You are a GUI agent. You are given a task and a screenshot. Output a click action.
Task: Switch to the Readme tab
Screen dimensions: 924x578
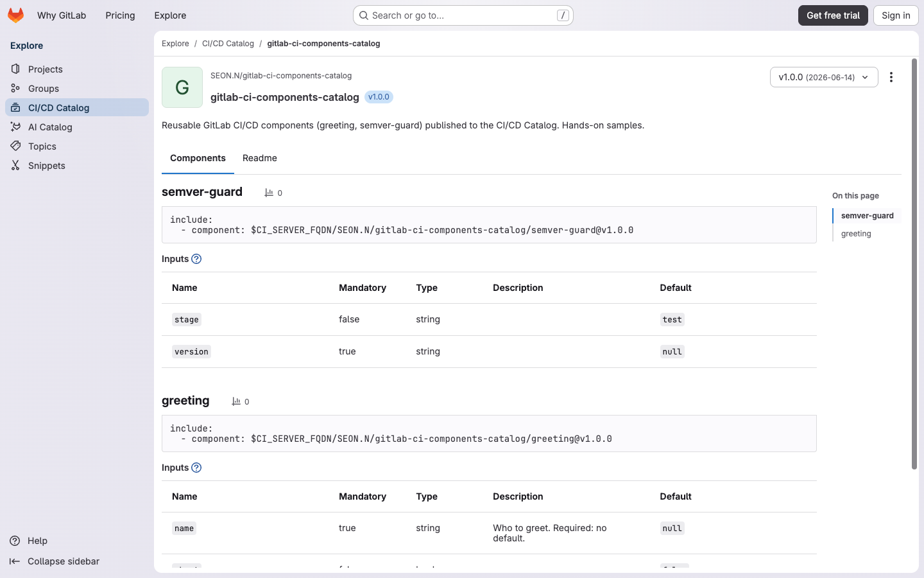click(260, 158)
